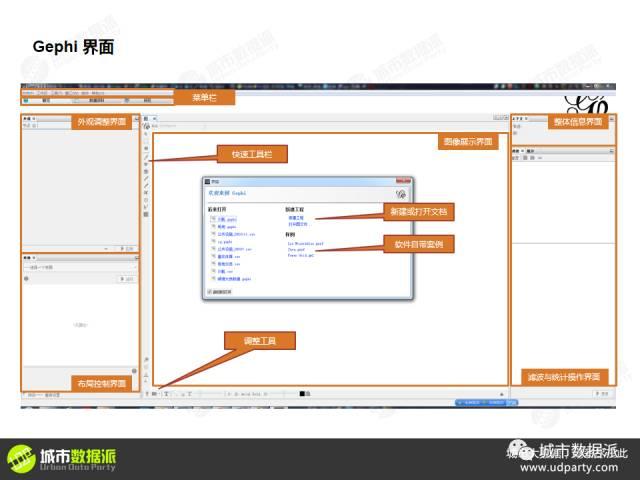
Task: Minimize the appearance panel
Action: [136, 118]
